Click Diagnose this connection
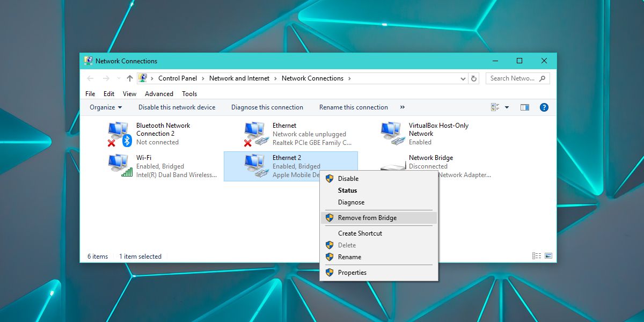Image resolution: width=644 pixels, height=322 pixels. 267,107
